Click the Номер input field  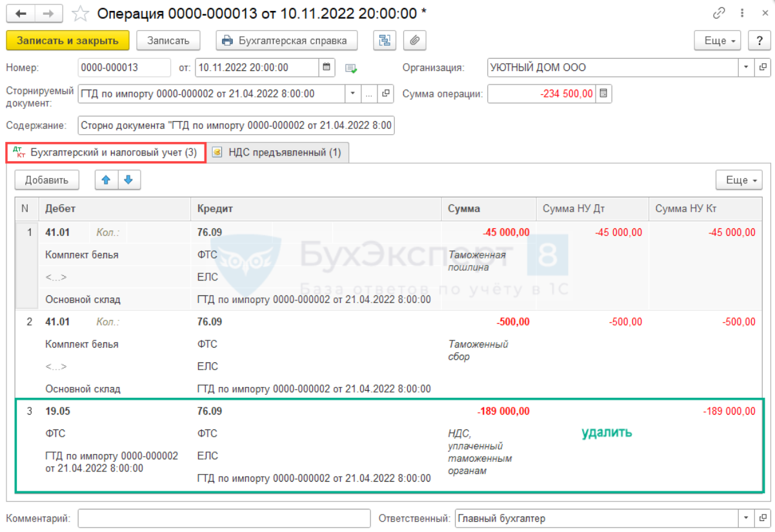tap(124, 67)
